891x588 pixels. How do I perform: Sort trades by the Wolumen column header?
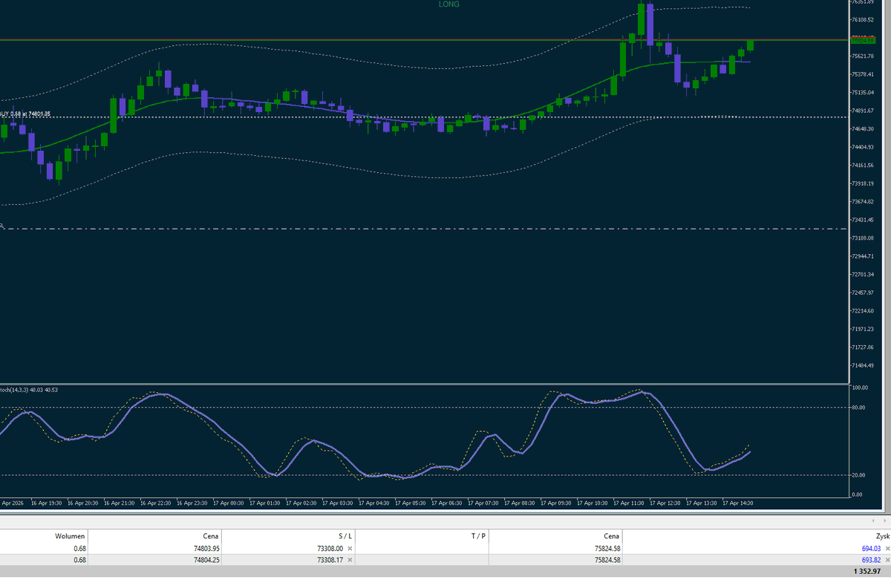point(69,536)
